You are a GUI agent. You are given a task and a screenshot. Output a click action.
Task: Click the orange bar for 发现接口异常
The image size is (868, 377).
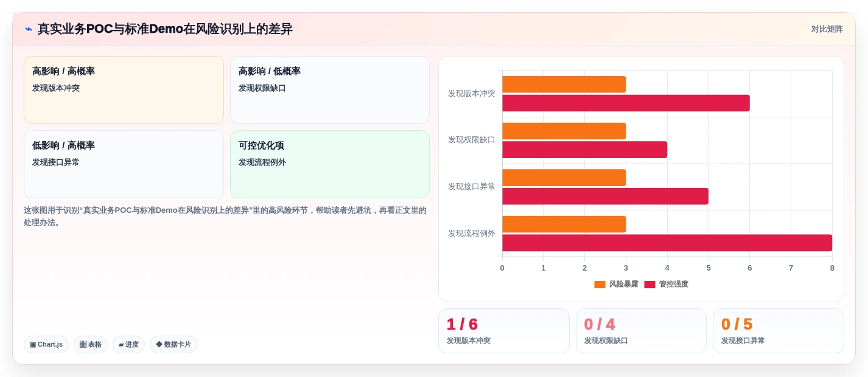pos(564,178)
